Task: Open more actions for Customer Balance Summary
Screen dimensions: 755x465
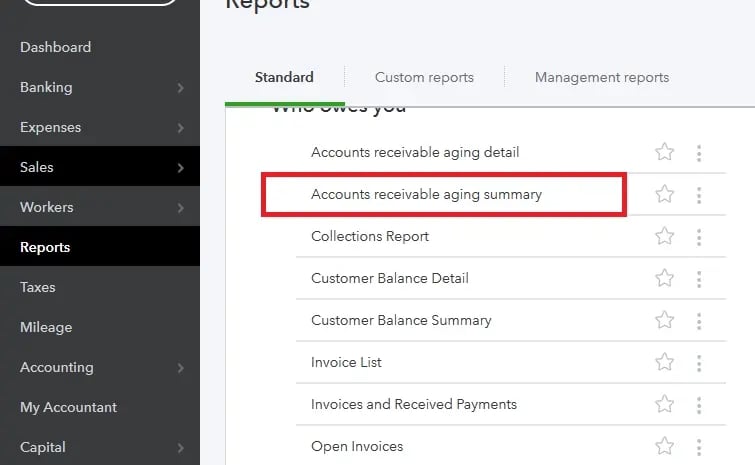Action: click(x=699, y=321)
